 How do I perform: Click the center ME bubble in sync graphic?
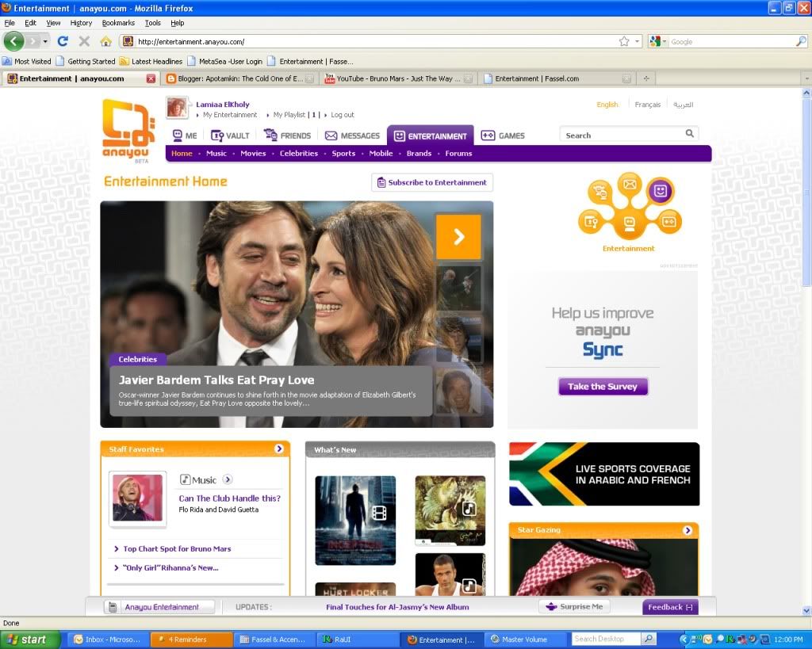tap(629, 223)
